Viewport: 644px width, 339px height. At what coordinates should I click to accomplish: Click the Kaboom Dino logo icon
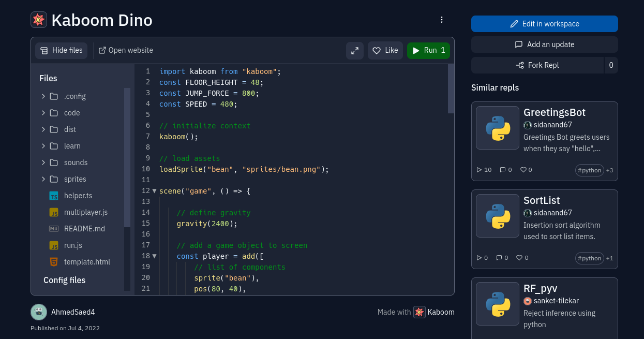pyautogui.click(x=39, y=20)
